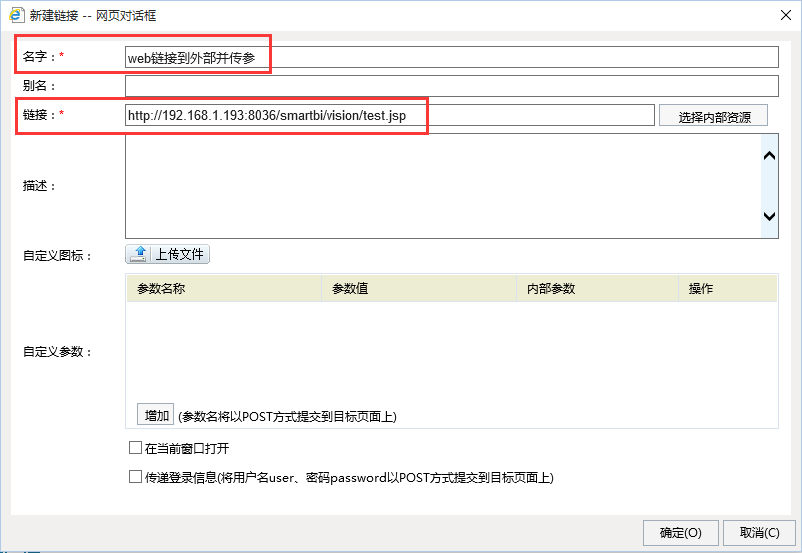Screen dimensions: 802x553
Task: Focus the 名字 input field
Action: pyautogui.click(x=452, y=57)
